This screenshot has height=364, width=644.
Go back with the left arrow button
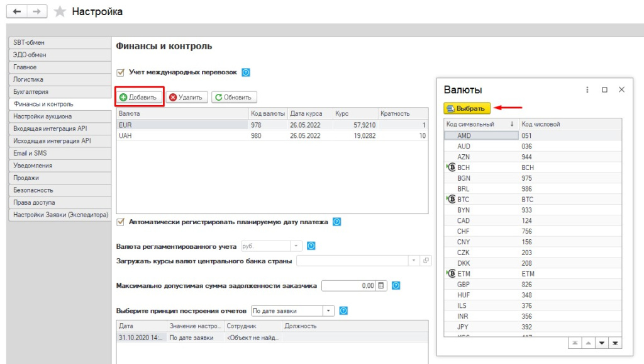click(x=17, y=11)
